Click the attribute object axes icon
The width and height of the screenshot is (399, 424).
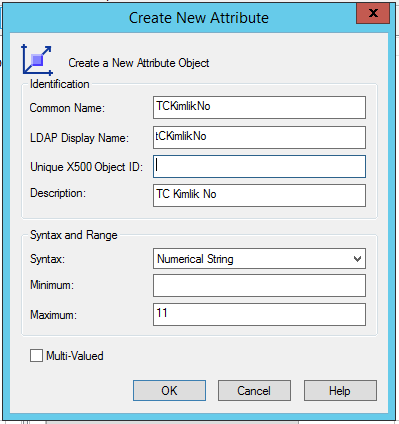pos(37,60)
